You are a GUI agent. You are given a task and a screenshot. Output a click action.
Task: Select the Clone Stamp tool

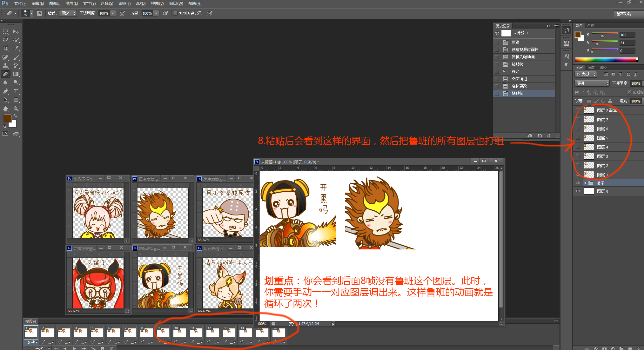click(x=5, y=66)
